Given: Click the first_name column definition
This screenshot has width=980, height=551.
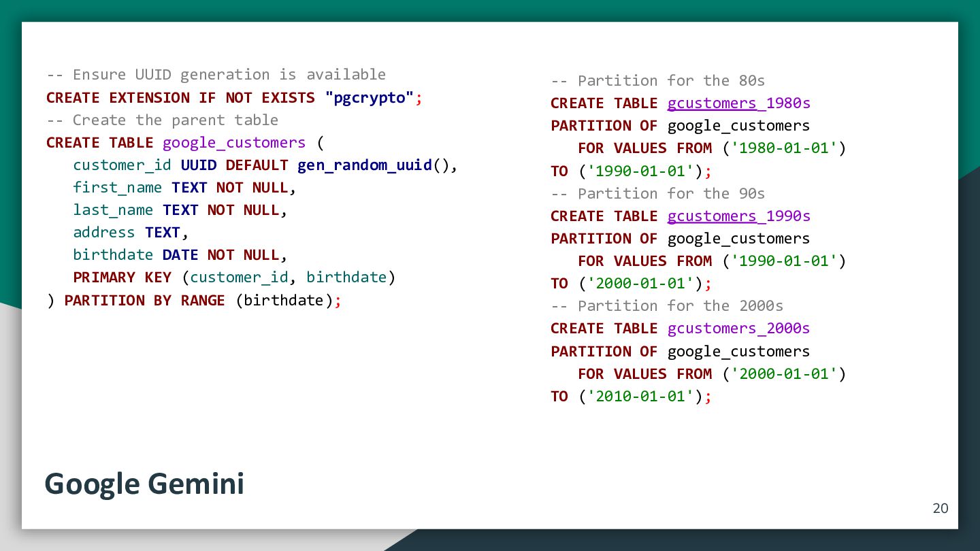Looking at the screenshot, I should pyautogui.click(x=185, y=188).
